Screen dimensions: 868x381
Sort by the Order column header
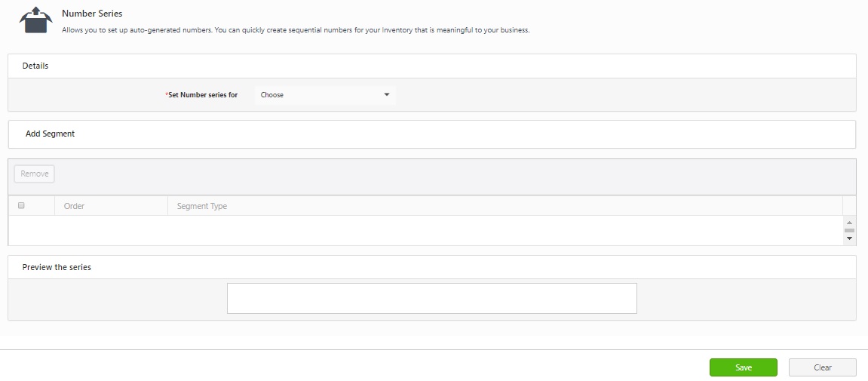[75, 206]
